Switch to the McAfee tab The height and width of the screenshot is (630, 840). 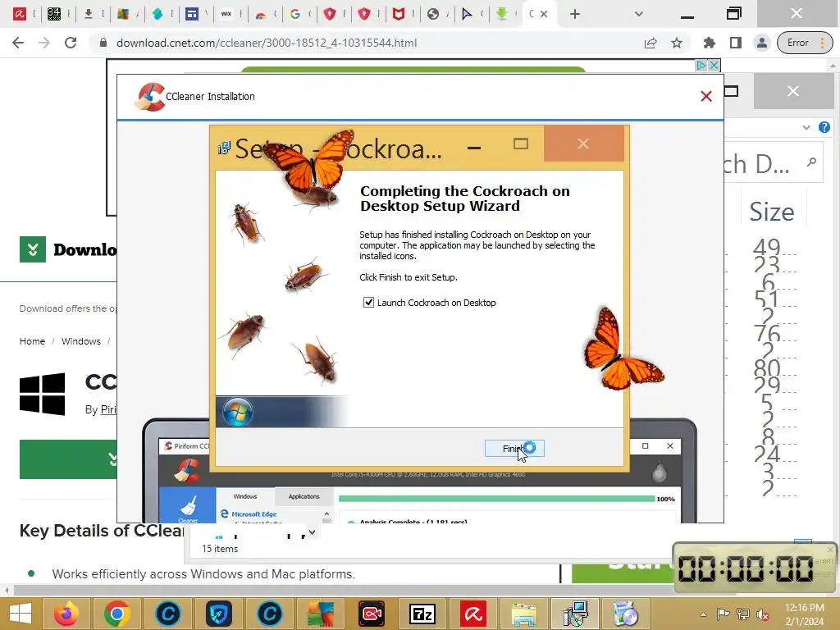[398, 14]
